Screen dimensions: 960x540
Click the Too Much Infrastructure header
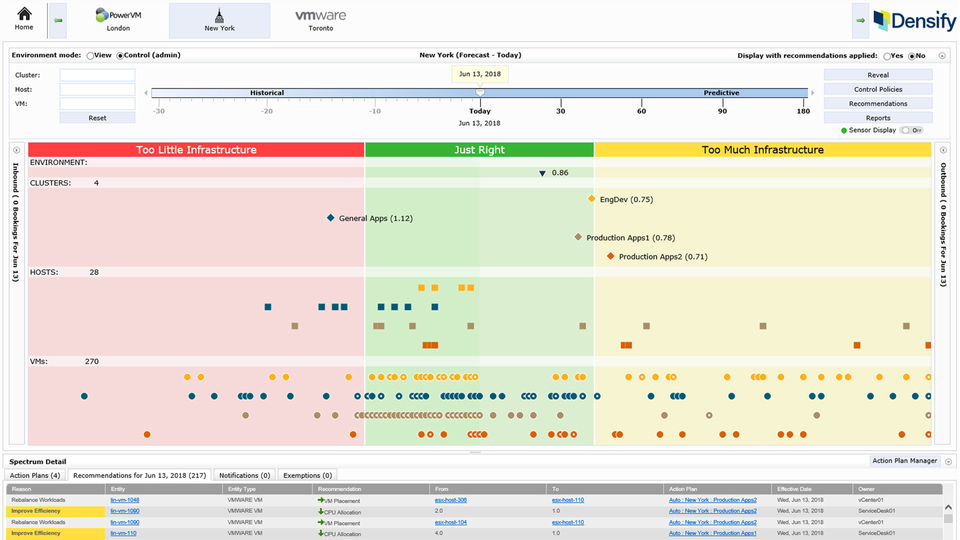coord(763,150)
